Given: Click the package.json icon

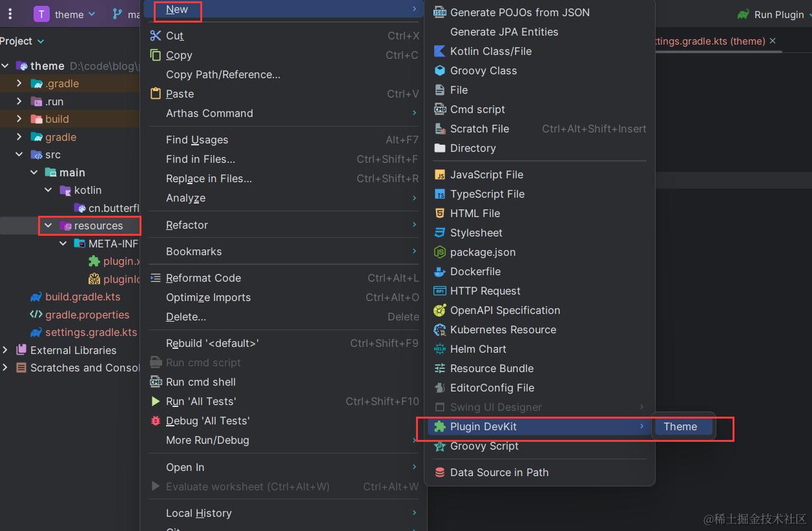Looking at the screenshot, I should pos(440,252).
